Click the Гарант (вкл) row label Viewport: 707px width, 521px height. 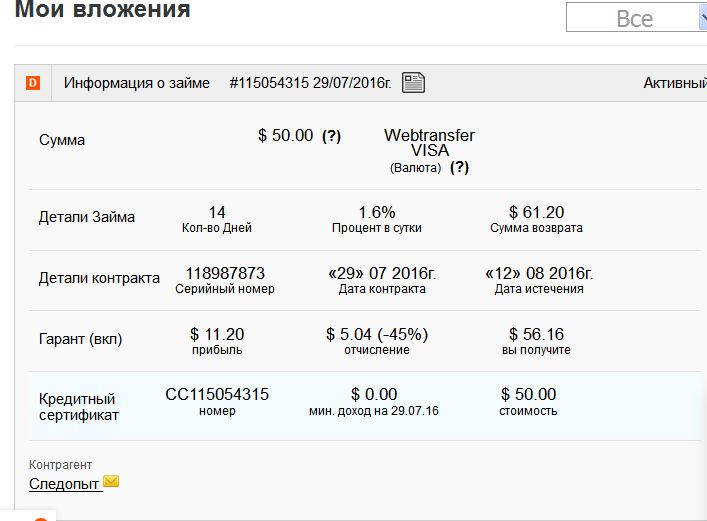[x=80, y=339]
